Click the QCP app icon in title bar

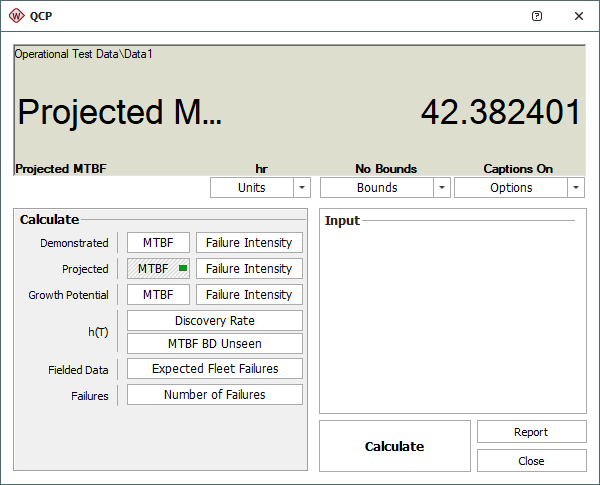[16, 16]
